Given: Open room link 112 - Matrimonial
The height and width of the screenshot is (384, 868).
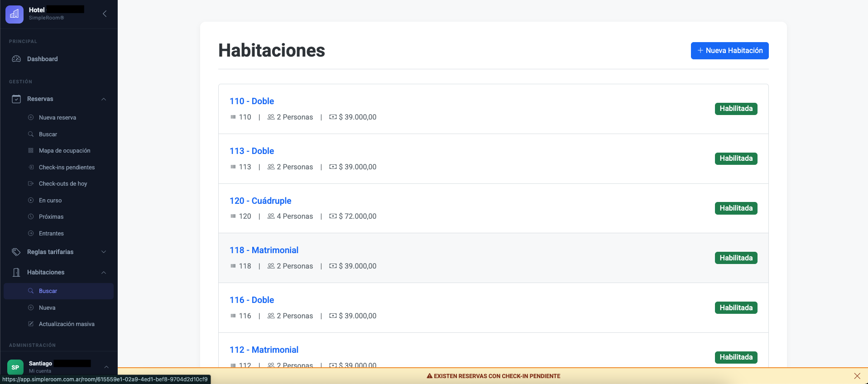Looking at the screenshot, I should [x=264, y=350].
